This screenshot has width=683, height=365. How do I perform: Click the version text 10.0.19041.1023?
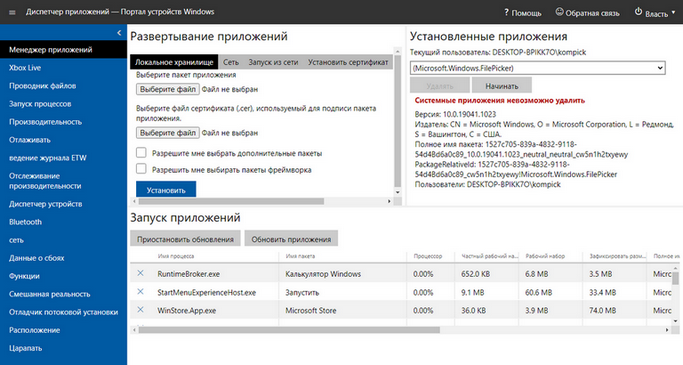click(469, 115)
